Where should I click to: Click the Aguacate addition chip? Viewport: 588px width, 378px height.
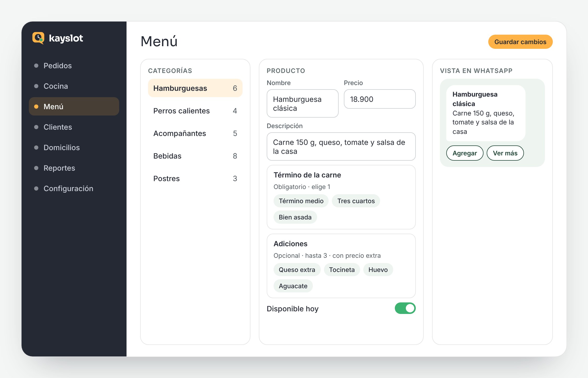point(293,286)
